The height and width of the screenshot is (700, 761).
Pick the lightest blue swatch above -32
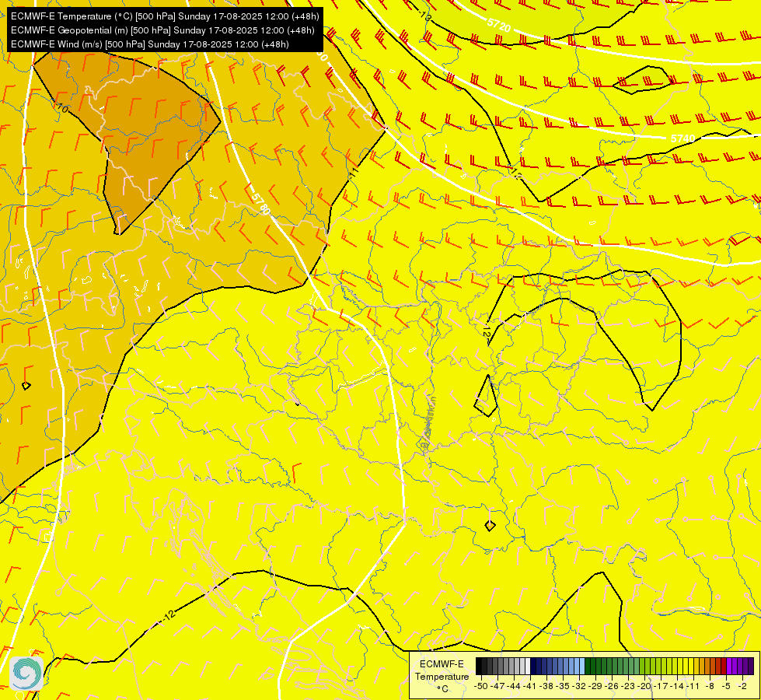tap(582, 667)
